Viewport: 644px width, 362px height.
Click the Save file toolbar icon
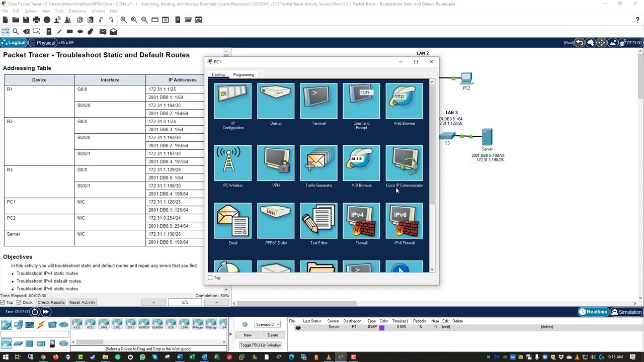point(26,20)
